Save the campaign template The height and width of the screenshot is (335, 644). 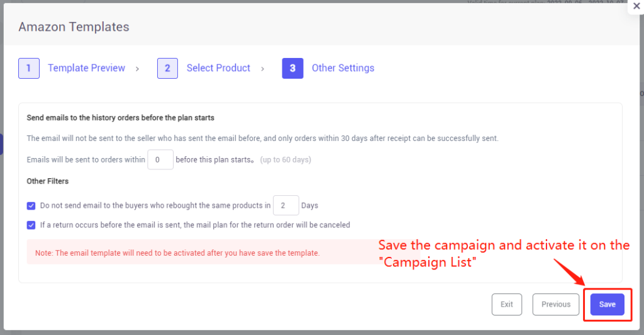click(607, 305)
